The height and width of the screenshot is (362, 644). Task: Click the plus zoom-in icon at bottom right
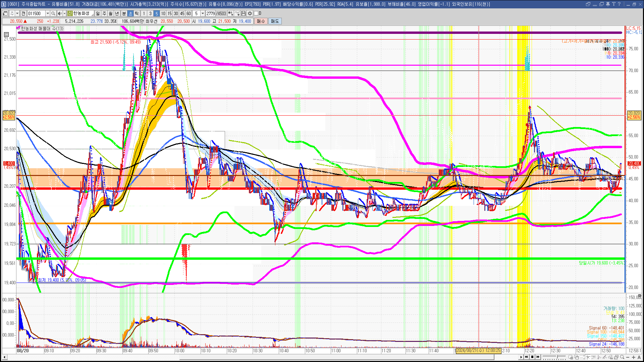click(634, 357)
